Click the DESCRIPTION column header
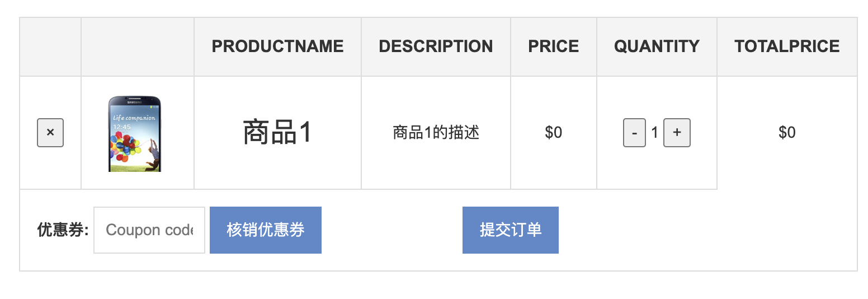 point(436,46)
